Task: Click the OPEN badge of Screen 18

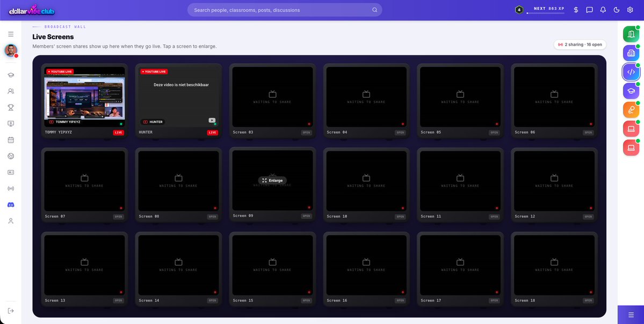Action: click(589, 300)
